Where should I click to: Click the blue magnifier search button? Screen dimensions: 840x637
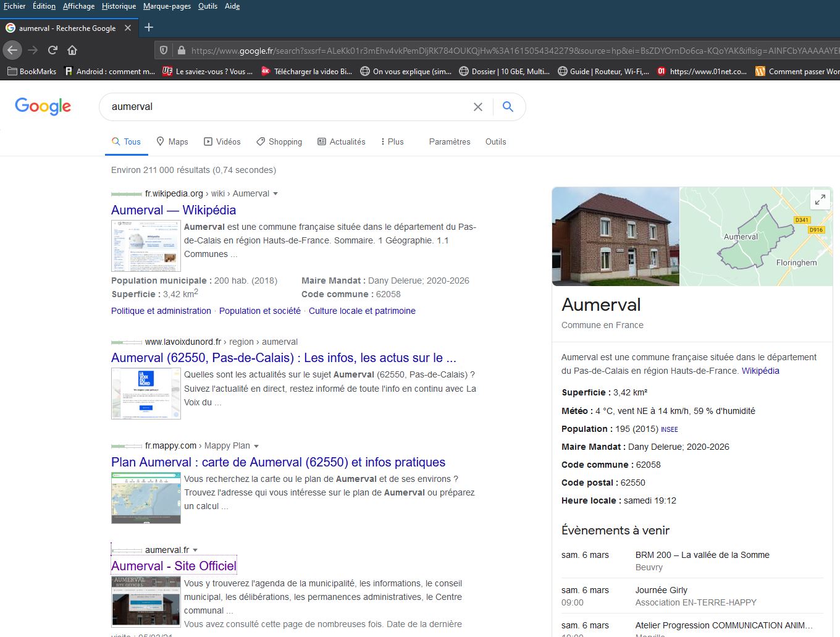(x=508, y=107)
